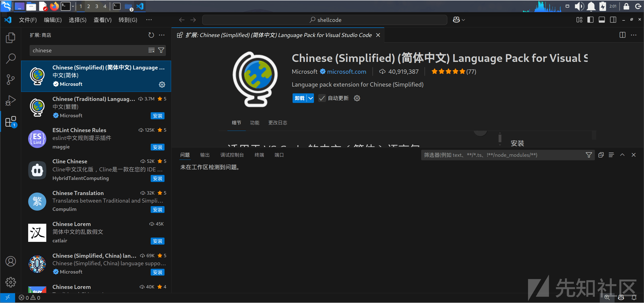The width and height of the screenshot is (644, 303).
Task: Install ESLint Chinese Rules extension
Action: [157, 147]
